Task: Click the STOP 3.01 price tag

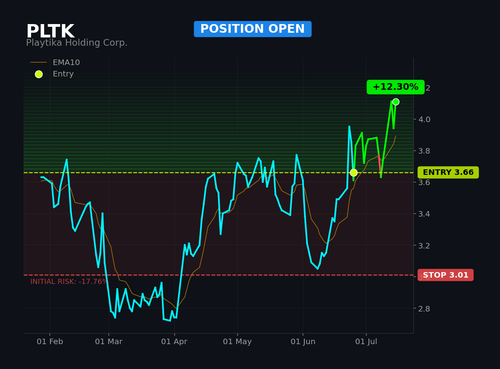Action: [x=445, y=275]
